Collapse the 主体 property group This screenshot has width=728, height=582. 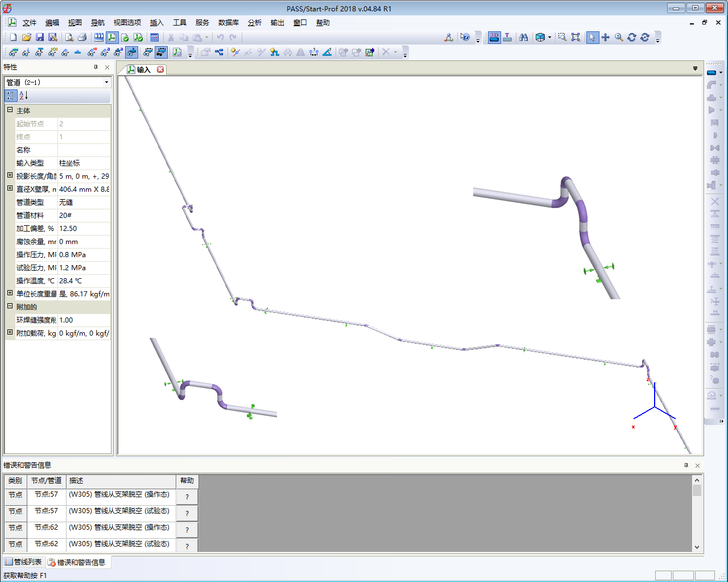[10, 110]
